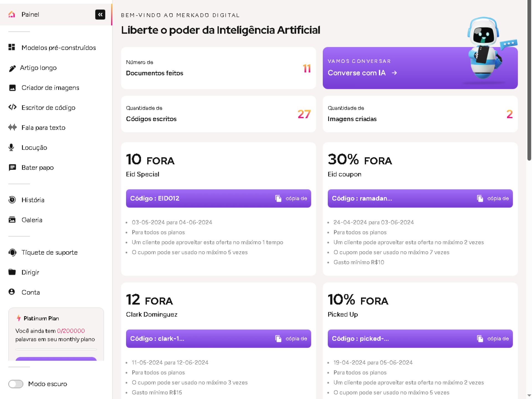
Task: Open the Galeria icon
Action: click(12, 220)
